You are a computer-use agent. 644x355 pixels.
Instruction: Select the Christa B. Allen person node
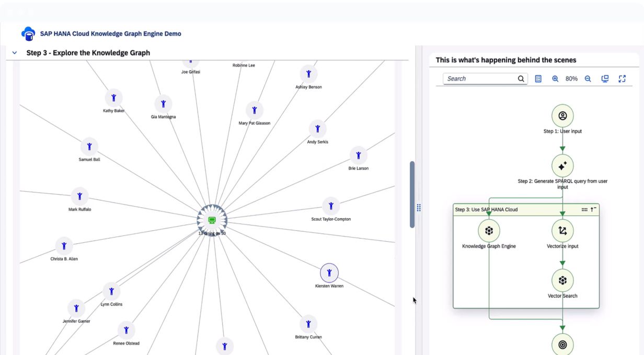click(64, 245)
